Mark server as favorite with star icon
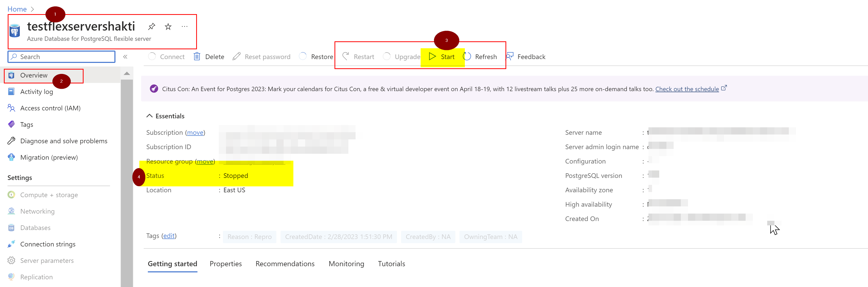The width and height of the screenshot is (868, 287). click(x=168, y=26)
